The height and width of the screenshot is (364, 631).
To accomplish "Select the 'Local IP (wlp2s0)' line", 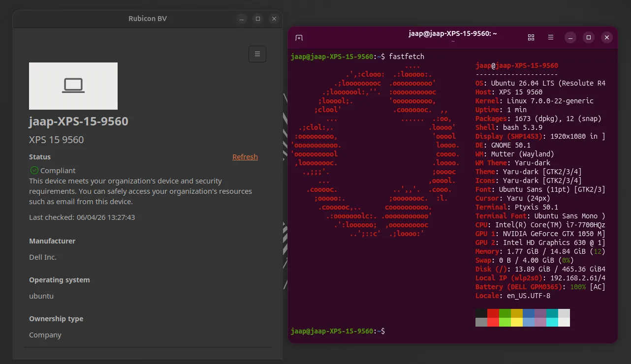I will click(540, 278).
